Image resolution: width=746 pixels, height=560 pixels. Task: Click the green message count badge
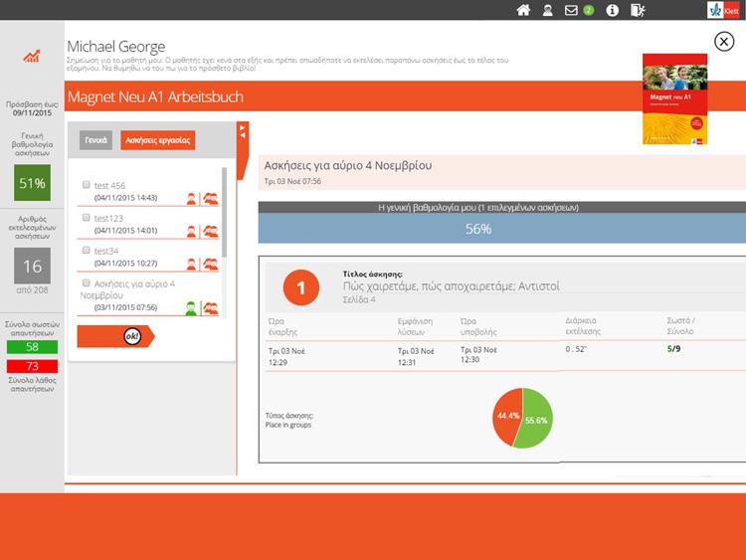coord(589,10)
